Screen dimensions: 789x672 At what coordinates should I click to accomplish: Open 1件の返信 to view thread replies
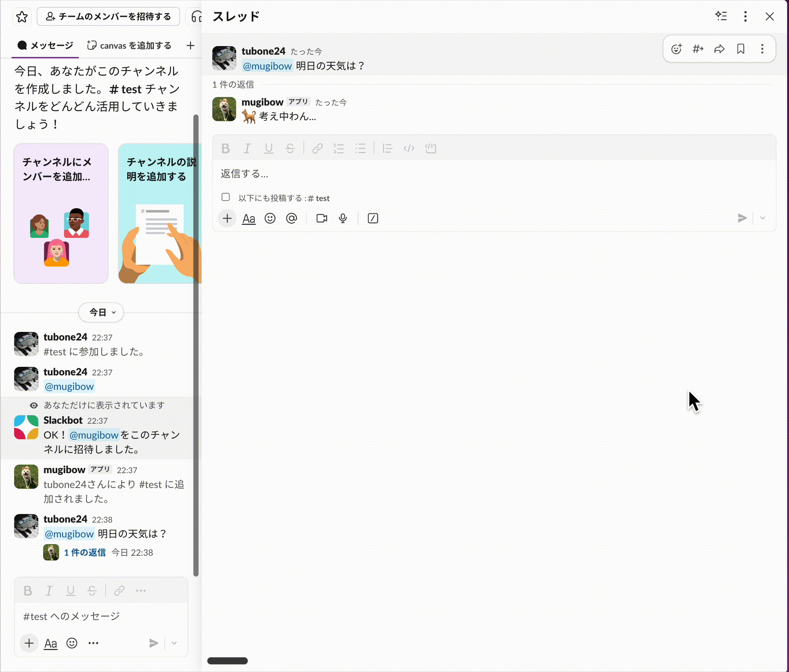tap(84, 552)
